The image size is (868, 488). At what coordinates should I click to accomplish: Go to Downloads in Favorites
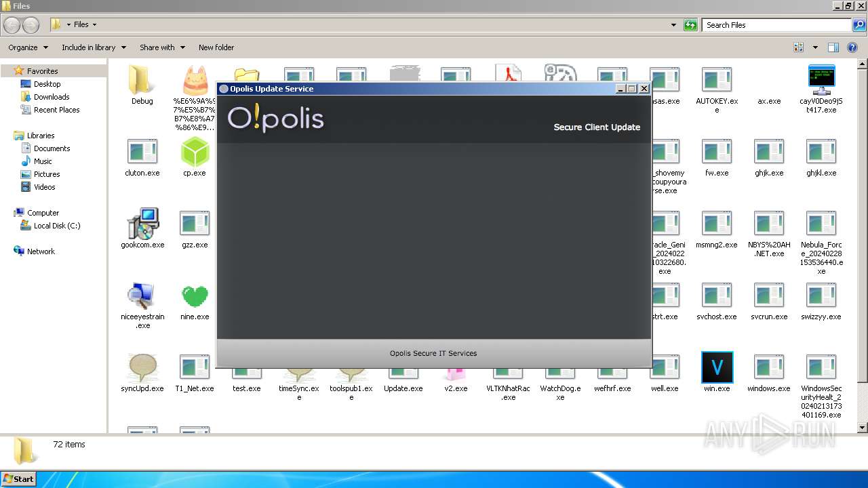pos(52,97)
